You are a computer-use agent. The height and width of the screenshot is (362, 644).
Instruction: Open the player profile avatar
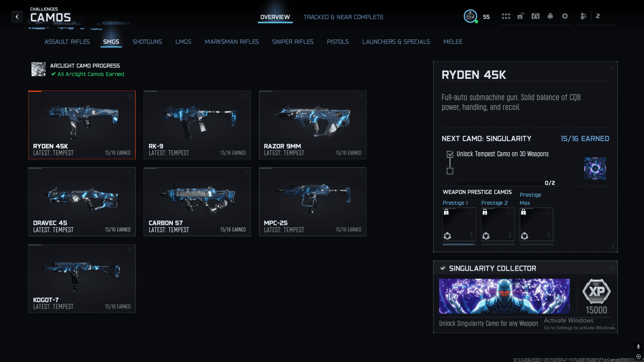point(470,16)
